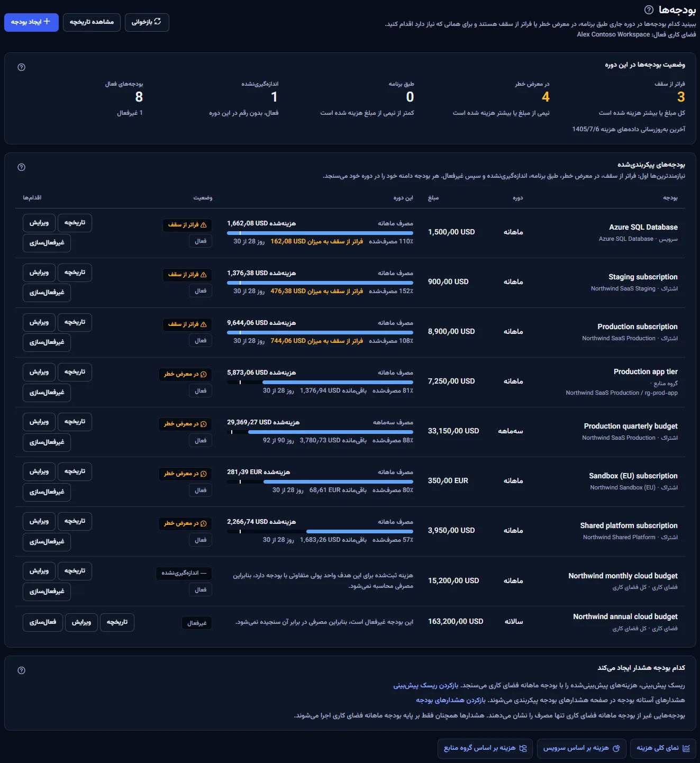Click the غیرفعال status badge on annual budget
This screenshot has width=700, height=763.
(x=197, y=623)
